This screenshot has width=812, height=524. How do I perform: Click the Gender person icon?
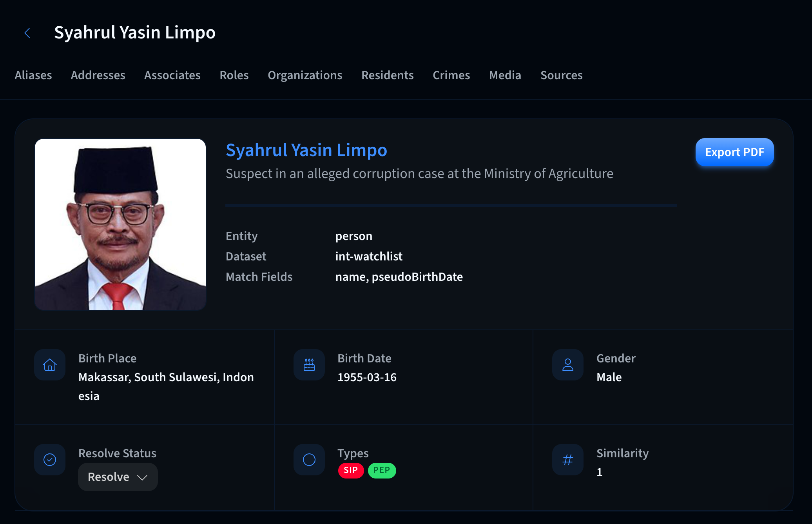(x=568, y=365)
